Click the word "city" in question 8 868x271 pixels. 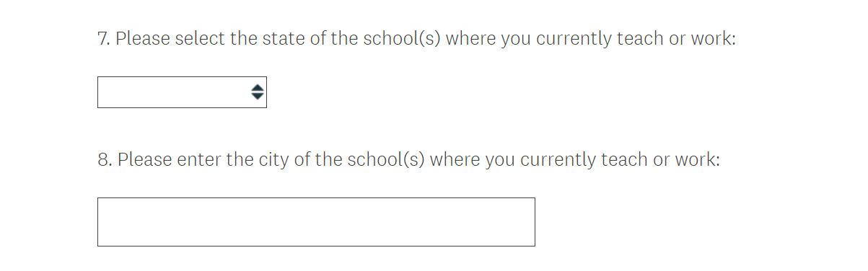tap(274, 160)
